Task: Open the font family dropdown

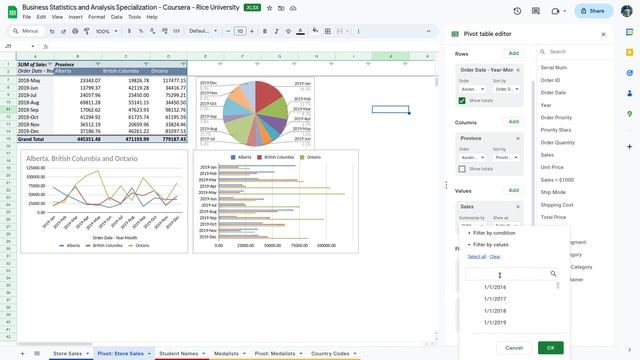Action: click(x=203, y=31)
